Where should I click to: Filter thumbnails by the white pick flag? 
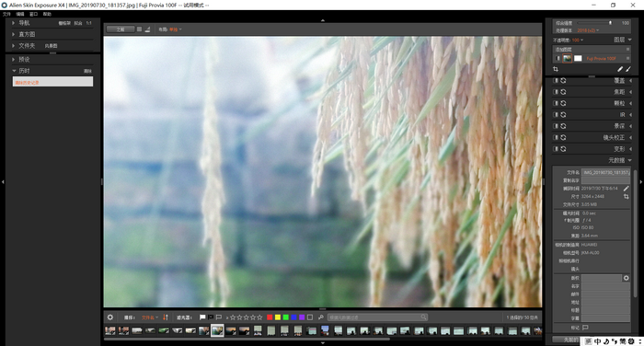[202, 317]
